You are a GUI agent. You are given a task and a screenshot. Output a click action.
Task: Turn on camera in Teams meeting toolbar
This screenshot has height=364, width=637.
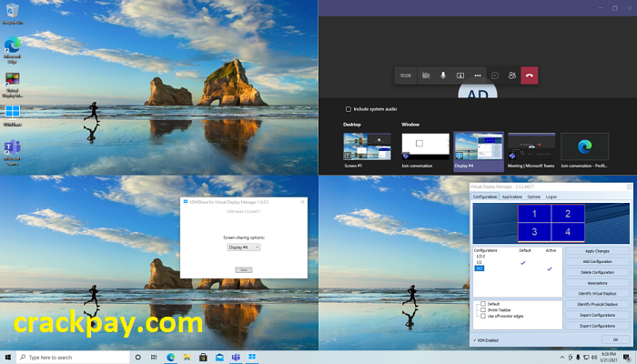[426, 76]
